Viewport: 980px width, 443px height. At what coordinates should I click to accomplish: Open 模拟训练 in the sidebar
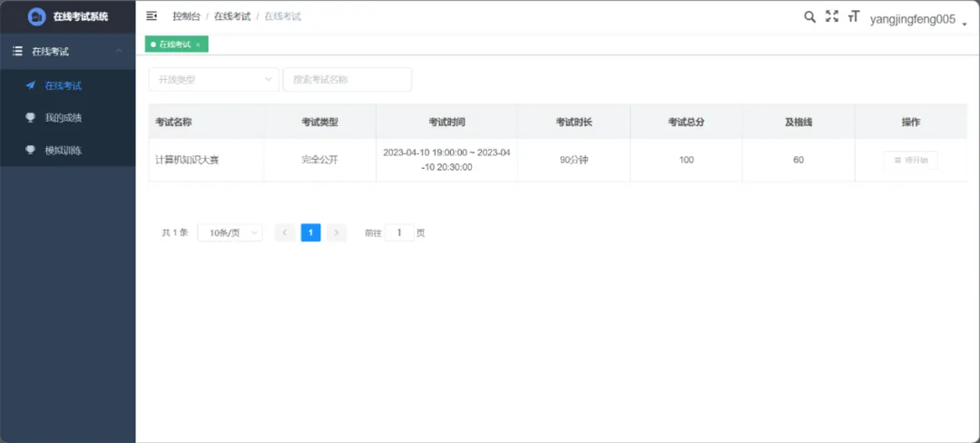coord(67,150)
